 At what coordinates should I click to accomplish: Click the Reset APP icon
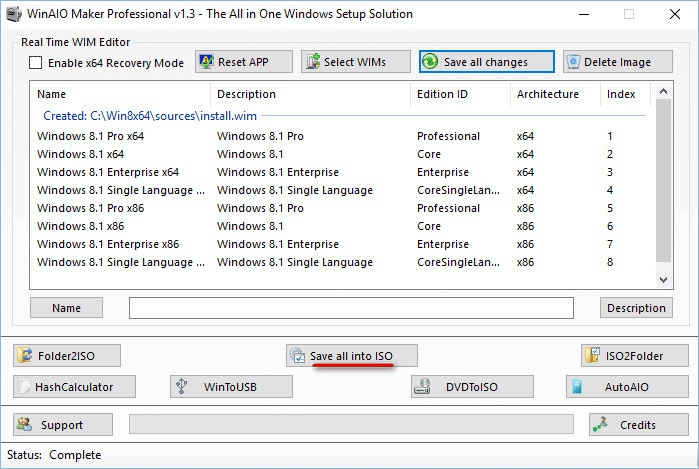(x=206, y=62)
